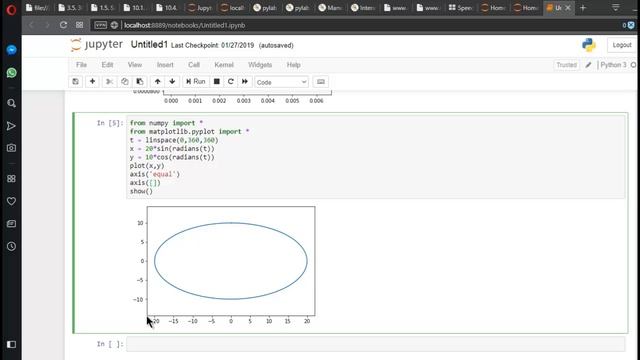Open history clock icon in sidebar
This screenshot has height=360, width=640.
11,246
